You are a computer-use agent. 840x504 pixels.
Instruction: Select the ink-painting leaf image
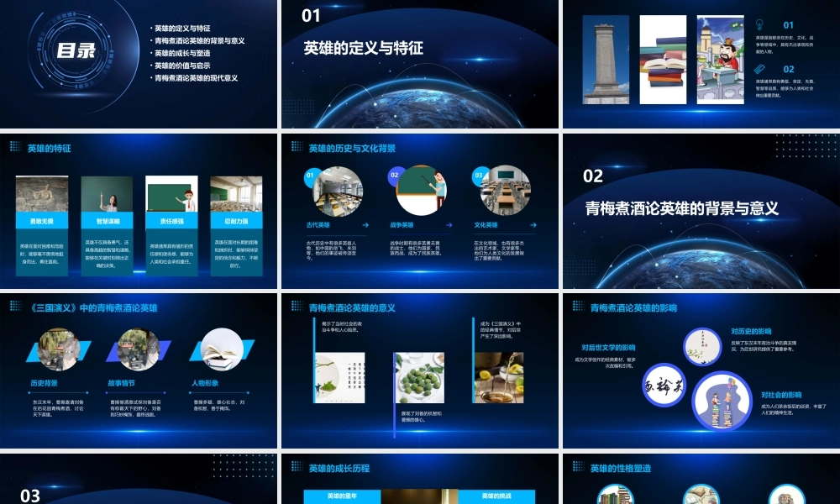340,378
